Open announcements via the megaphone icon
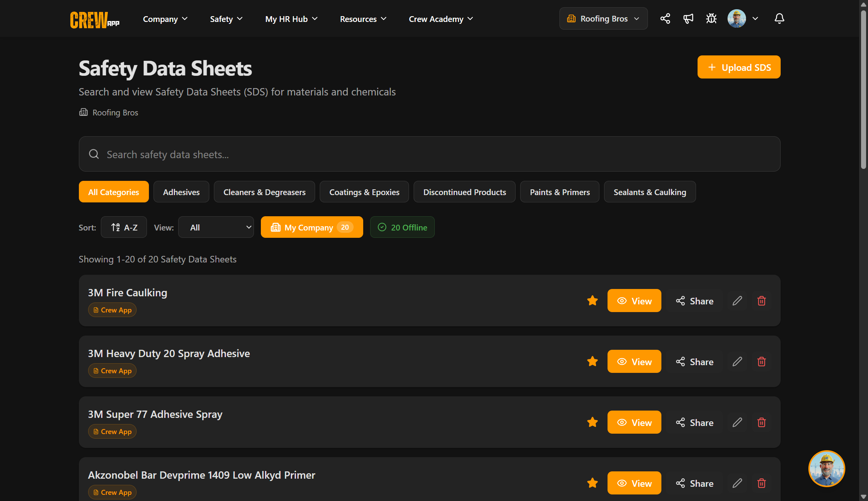Viewport: 868px width, 501px height. point(688,18)
